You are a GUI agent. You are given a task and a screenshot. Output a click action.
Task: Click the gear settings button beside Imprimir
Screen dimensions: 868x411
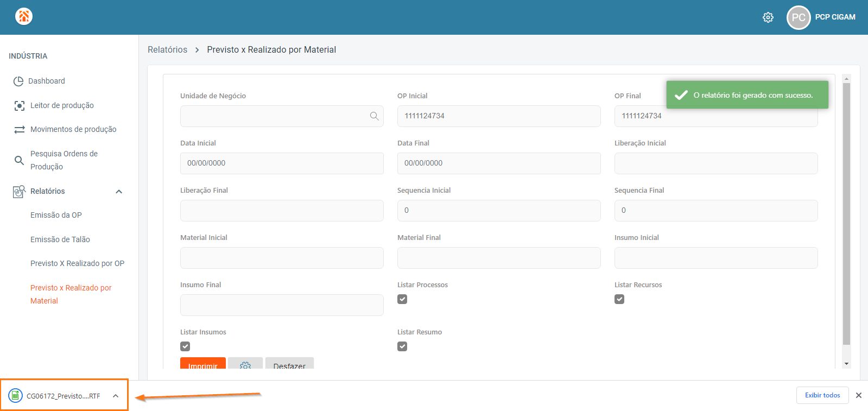[245, 364]
